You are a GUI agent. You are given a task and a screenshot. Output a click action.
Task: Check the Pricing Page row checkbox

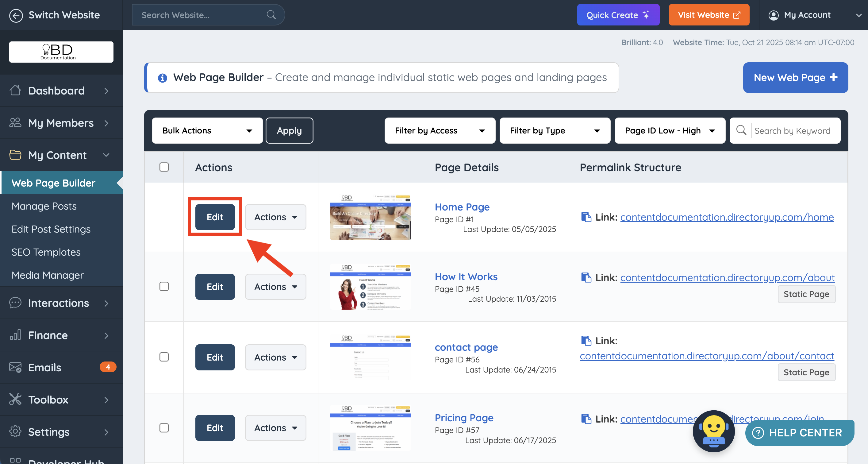tap(164, 427)
